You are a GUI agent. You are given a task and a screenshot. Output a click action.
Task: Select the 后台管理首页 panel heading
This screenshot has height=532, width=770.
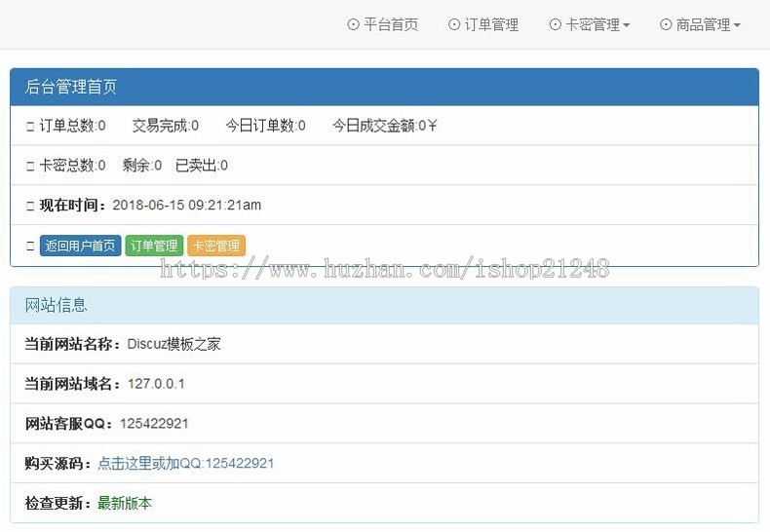(x=384, y=88)
